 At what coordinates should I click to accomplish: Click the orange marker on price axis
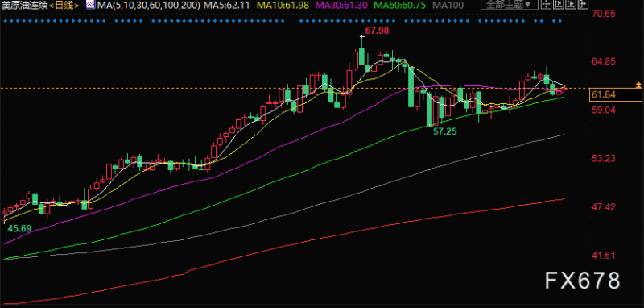(638, 85)
